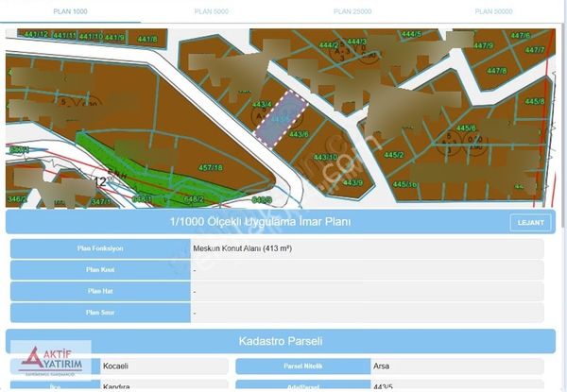567x392 pixels.
Task: Click parcel 445/2 on the map
Action: click(393, 155)
